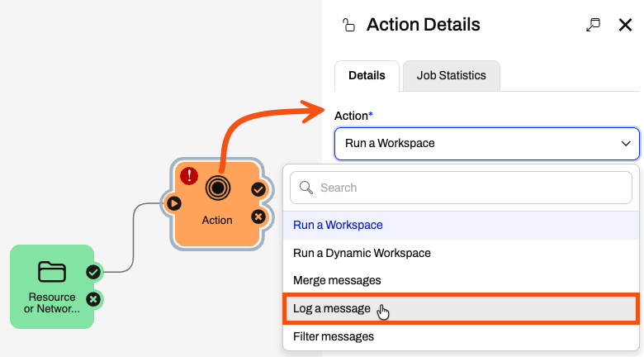
Task: Choose Merge messages from the list
Action: point(461,280)
